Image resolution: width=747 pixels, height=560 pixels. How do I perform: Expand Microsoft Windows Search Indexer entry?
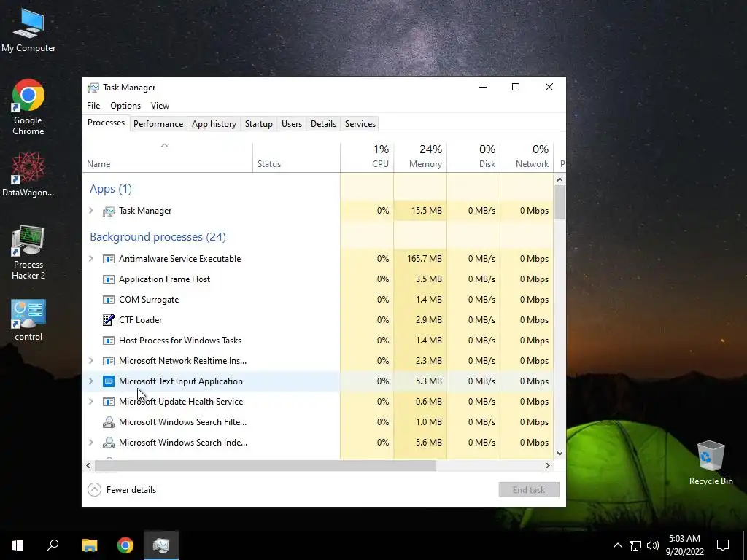91,443
